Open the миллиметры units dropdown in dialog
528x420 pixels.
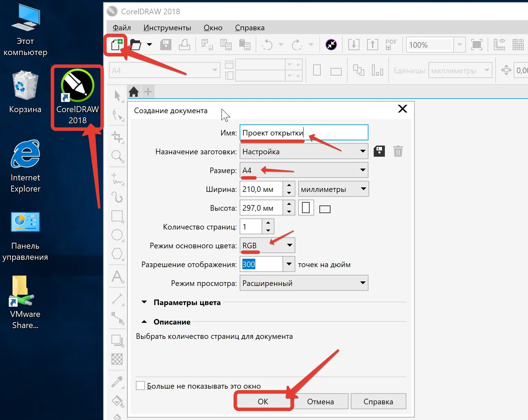click(333, 189)
